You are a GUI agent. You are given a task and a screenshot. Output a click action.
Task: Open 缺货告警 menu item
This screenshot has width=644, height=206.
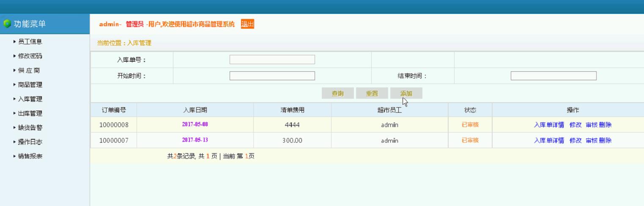point(30,128)
